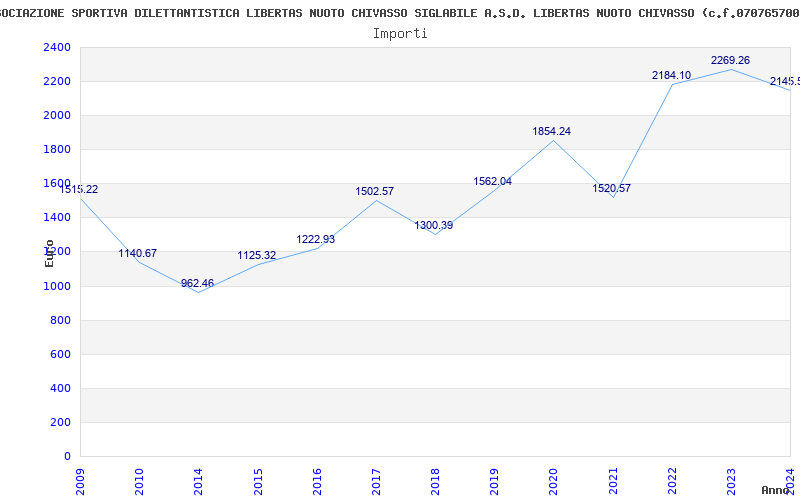Image resolution: width=800 pixels, height=500 pixels.
Task: Click the 2020 x-axis year label
Action: (x=554, y=482)
